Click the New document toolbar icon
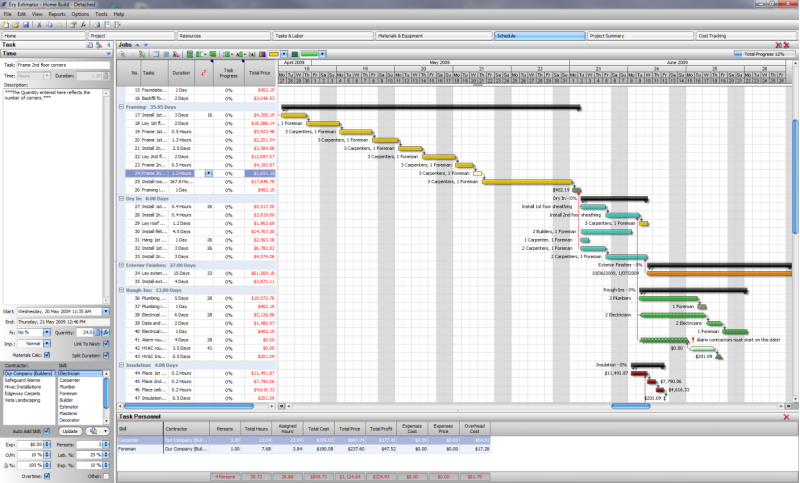Screen dimensions: 800x483 pyautogui.click(x=6, y=24)
